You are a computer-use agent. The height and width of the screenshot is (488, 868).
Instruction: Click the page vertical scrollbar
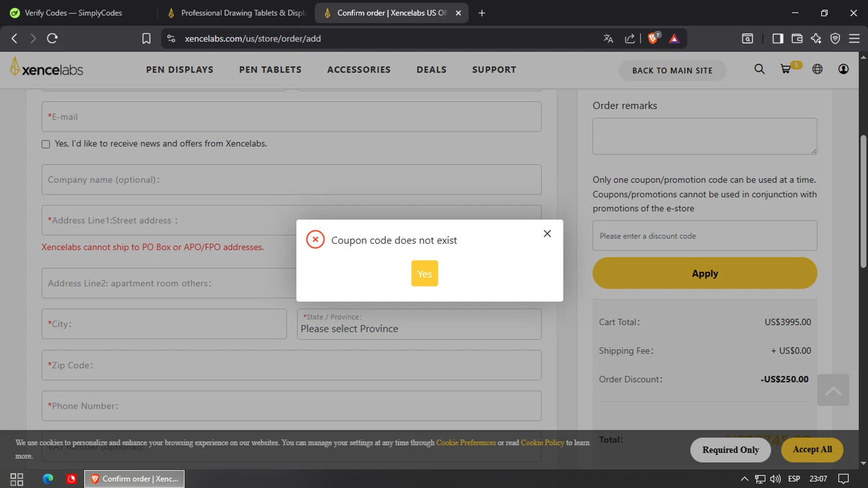(863, 201)
